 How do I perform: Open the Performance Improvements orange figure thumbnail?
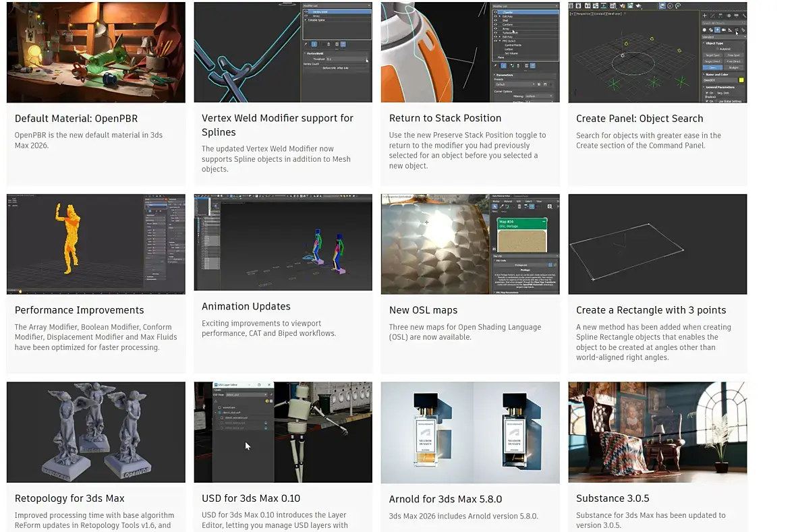point(96,244)
